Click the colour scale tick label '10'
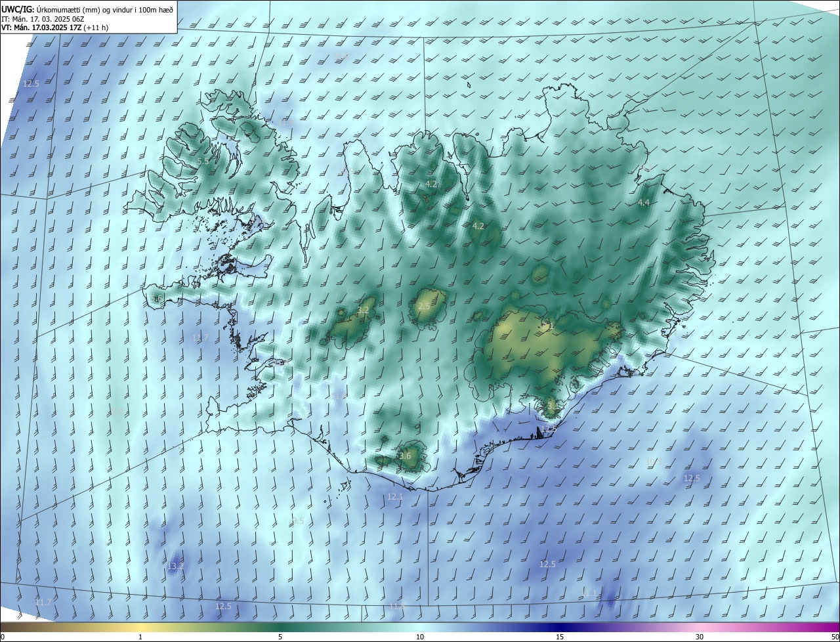This screenshot has height=642, width=840. [420, 637]
